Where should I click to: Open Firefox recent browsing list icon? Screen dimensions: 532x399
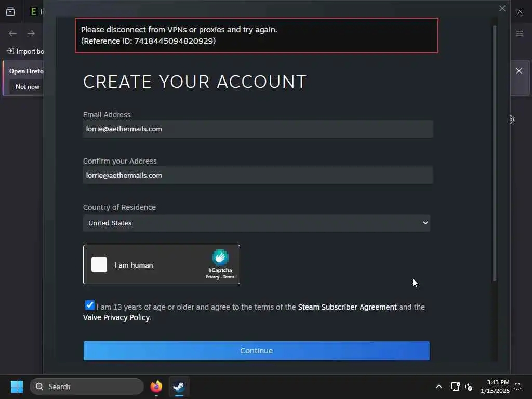click(10, 11)
